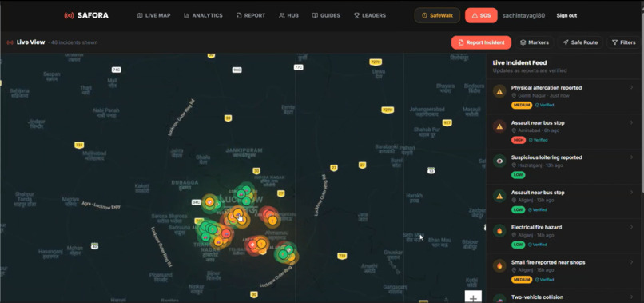Expand the Suspicious loitering entry chevron
The height and width of the screenshot is (303, 644).
click(631, 157)
